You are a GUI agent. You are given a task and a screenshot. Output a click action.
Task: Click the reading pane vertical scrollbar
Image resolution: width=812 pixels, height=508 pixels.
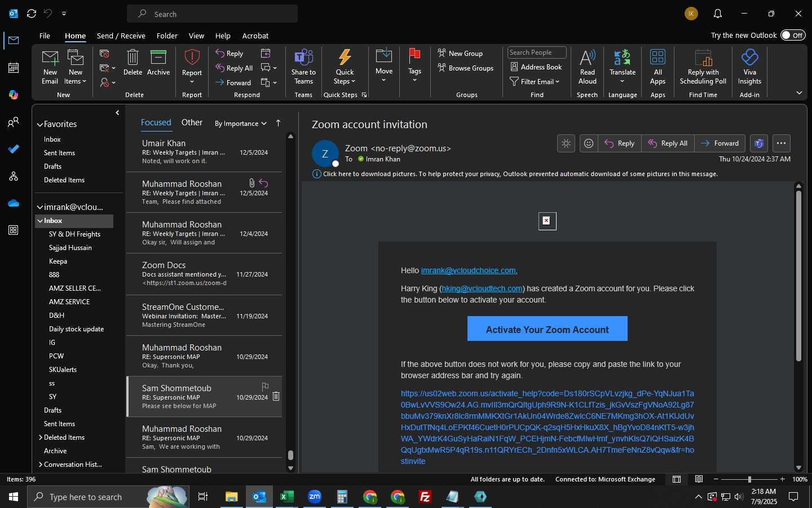tap(798, 277)
